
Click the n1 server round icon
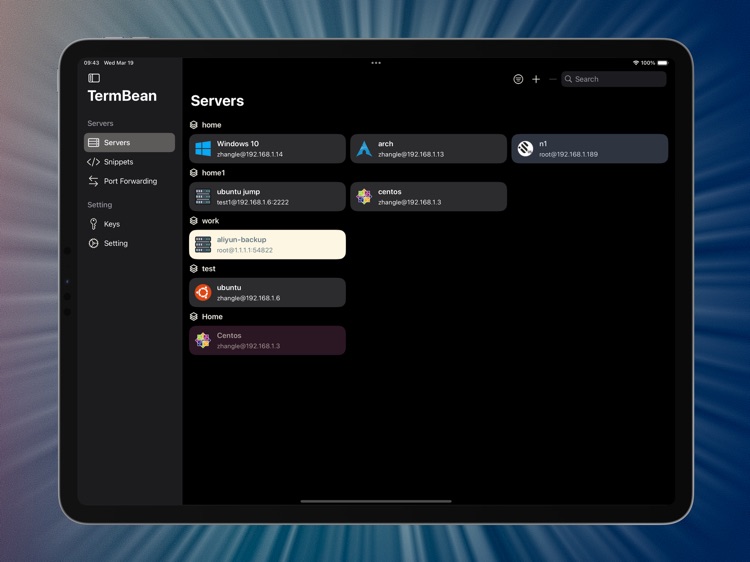525,149
